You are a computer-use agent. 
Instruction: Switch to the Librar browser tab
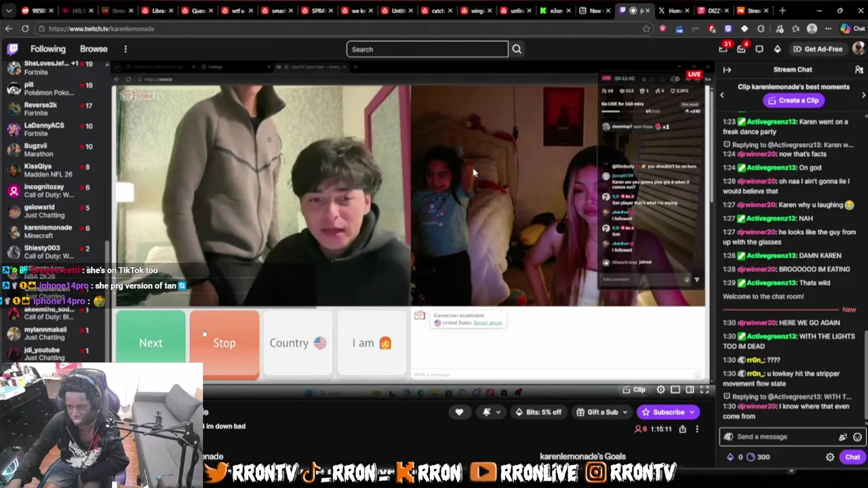pos(157,10)
